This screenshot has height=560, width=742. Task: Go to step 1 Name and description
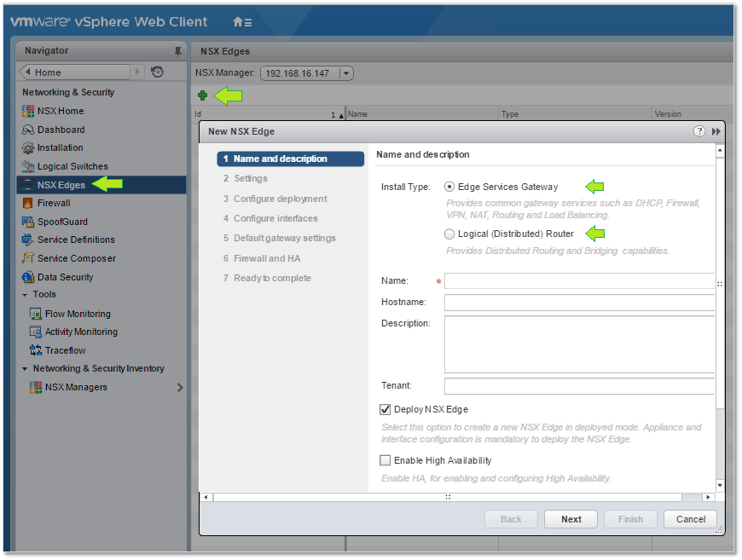point(291,159)
